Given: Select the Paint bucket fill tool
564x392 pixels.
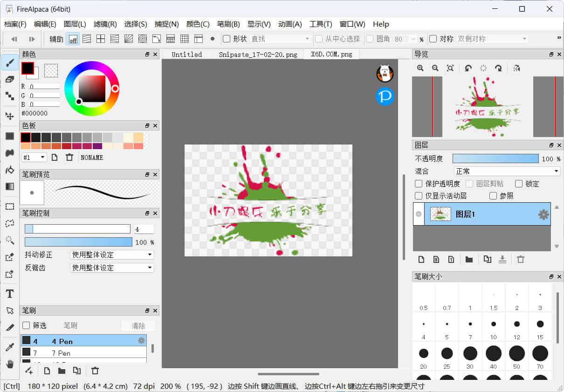Looking at the screenshot, I should 9,170.
